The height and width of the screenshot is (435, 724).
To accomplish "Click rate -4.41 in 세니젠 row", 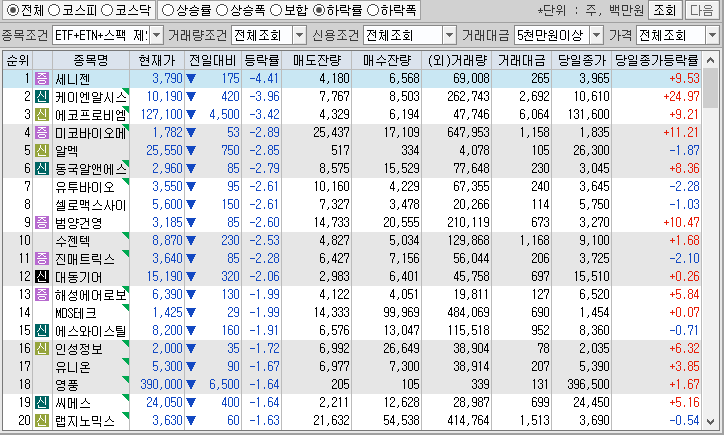I will (x=264, y=79).
